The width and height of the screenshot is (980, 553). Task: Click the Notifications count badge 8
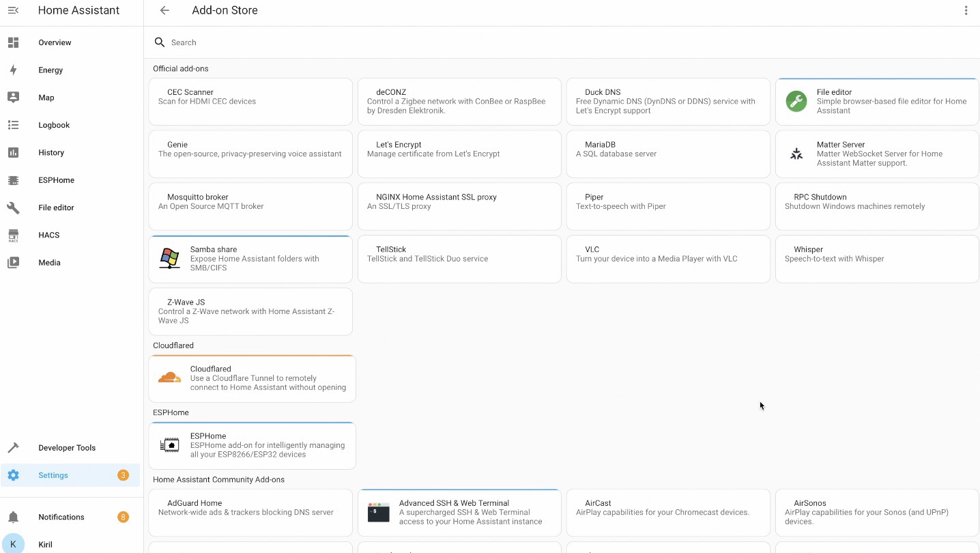click(x=123, y=517)
